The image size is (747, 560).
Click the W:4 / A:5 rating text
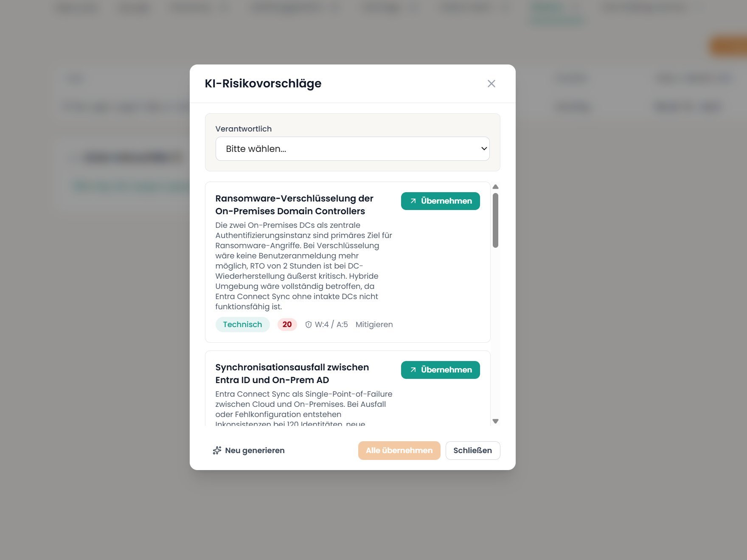pyautogui.click(x=331, y=325)
